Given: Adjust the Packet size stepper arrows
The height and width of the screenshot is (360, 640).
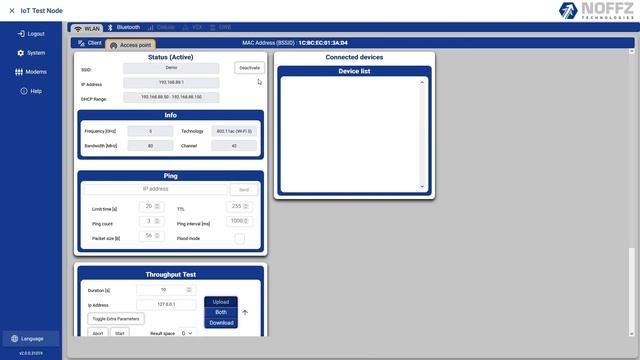Looking at the screenshot, I should point(157,236).
